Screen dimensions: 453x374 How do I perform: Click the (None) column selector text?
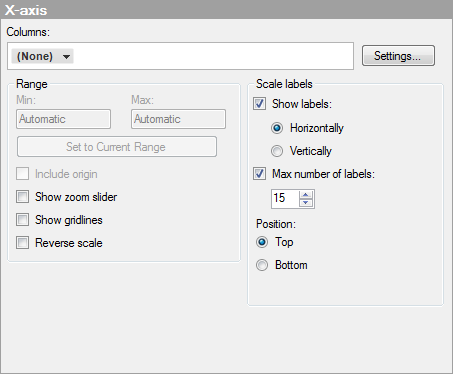(x=35, y=56)
